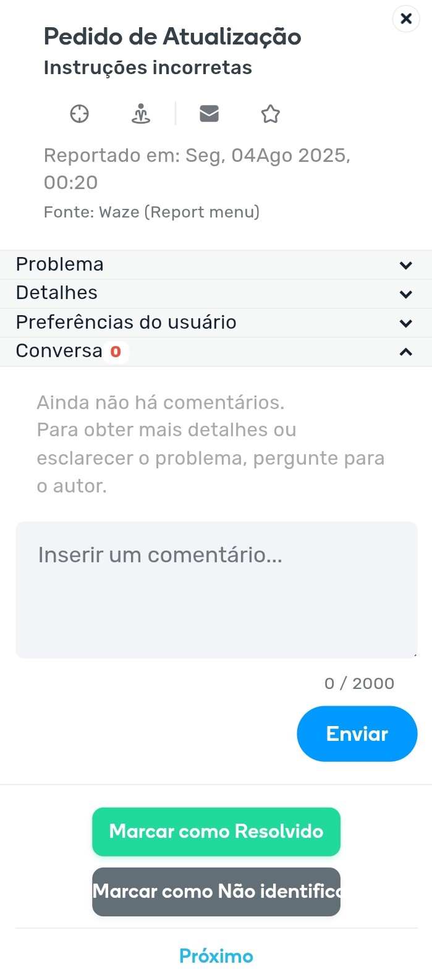Expand the Detalhes section chevron
The image size is (432, 980).
pos(405,294)
